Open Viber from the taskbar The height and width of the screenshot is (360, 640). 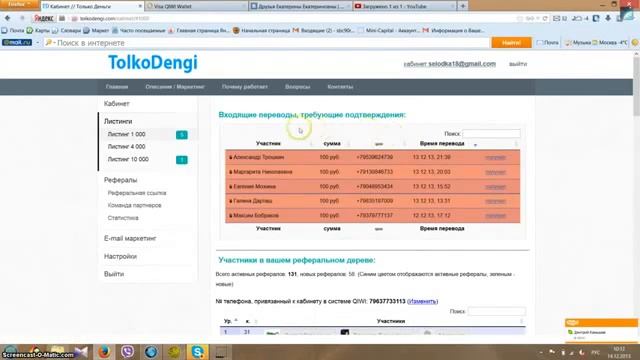click(127, 351)
